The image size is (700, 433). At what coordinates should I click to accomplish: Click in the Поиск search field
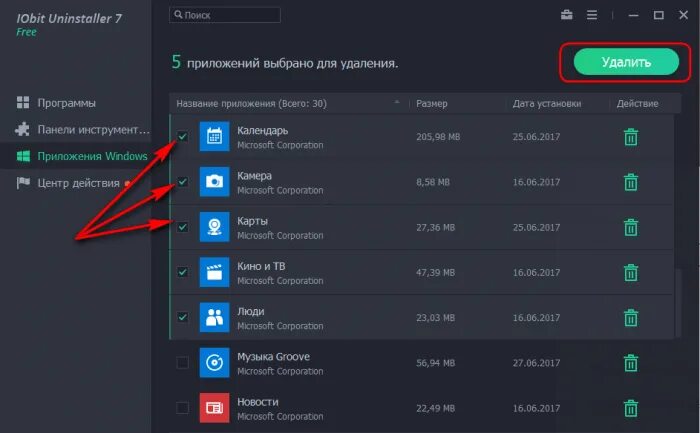click(225, 15)
